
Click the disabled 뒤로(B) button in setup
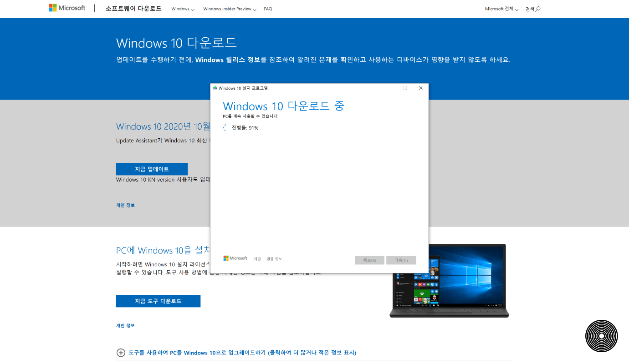tap(369, 260)
